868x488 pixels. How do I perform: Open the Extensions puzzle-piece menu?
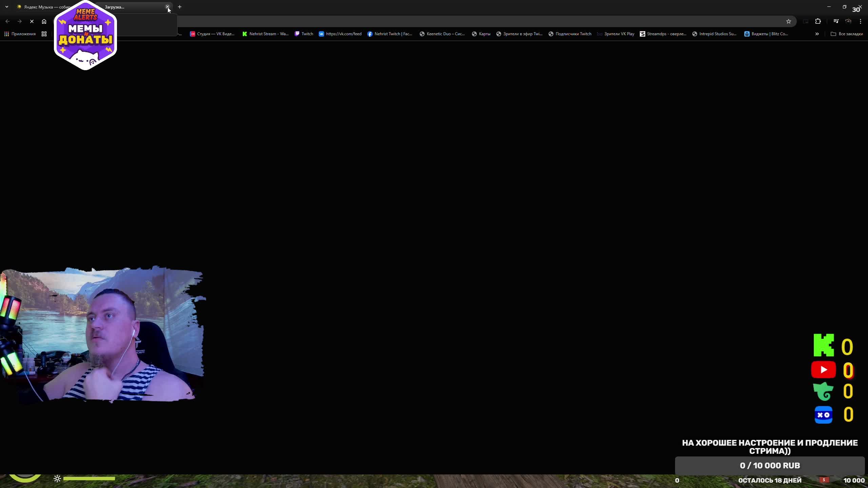(x=818, y=21)
